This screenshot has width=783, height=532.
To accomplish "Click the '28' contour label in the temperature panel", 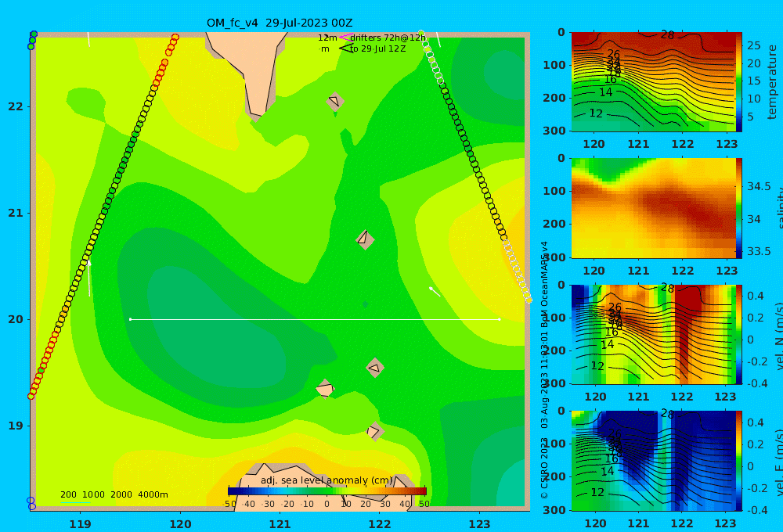I will click(x=667, y=35).
